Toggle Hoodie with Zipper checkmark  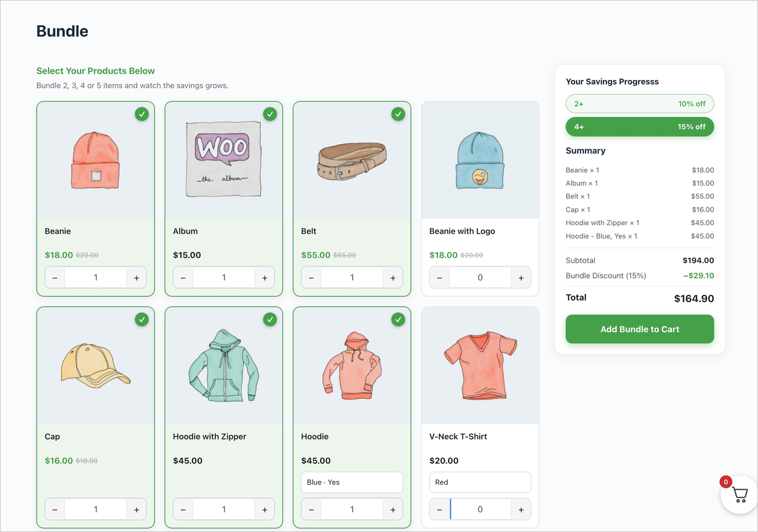(270, 319)
